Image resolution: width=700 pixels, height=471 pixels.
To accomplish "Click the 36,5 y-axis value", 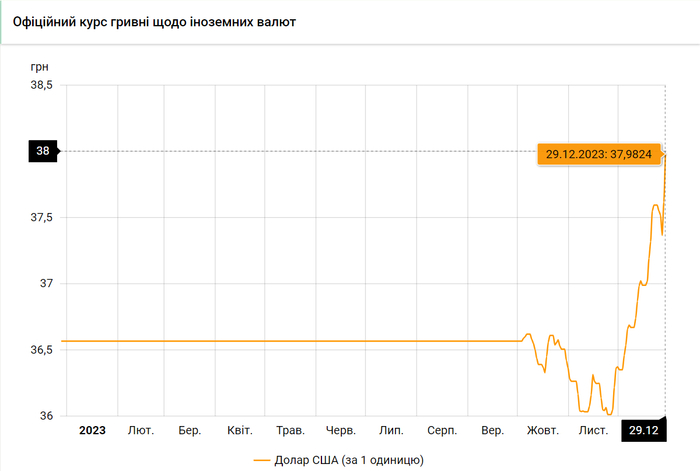I will click(x=41, y=349).
